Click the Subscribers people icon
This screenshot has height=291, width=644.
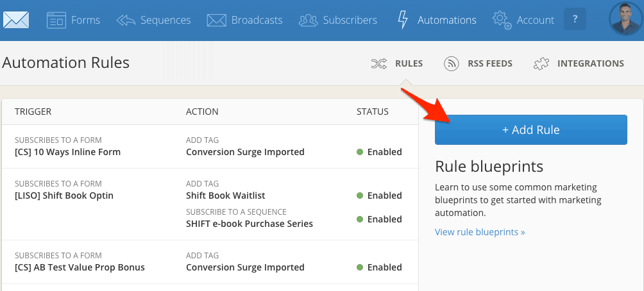click(309, 20)
